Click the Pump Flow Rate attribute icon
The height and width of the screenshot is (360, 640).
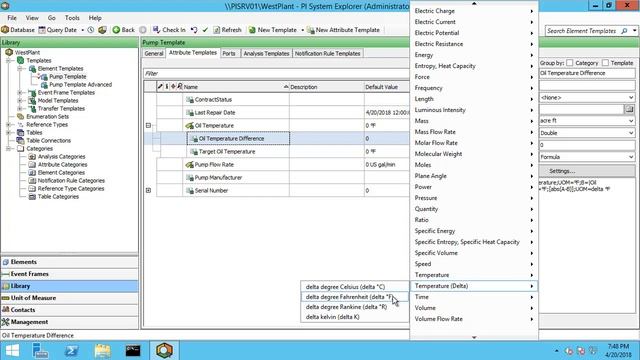[189, 164]
